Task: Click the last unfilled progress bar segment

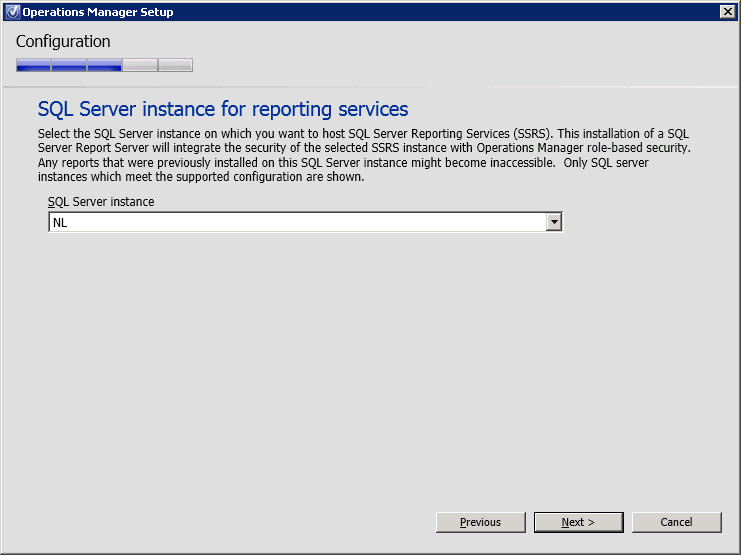Action: click(175, 65)
